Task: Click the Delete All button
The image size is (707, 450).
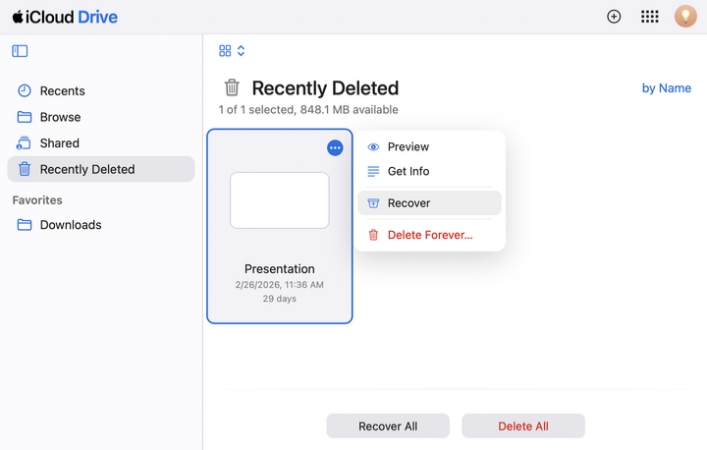Action: (x=523, y=426)
